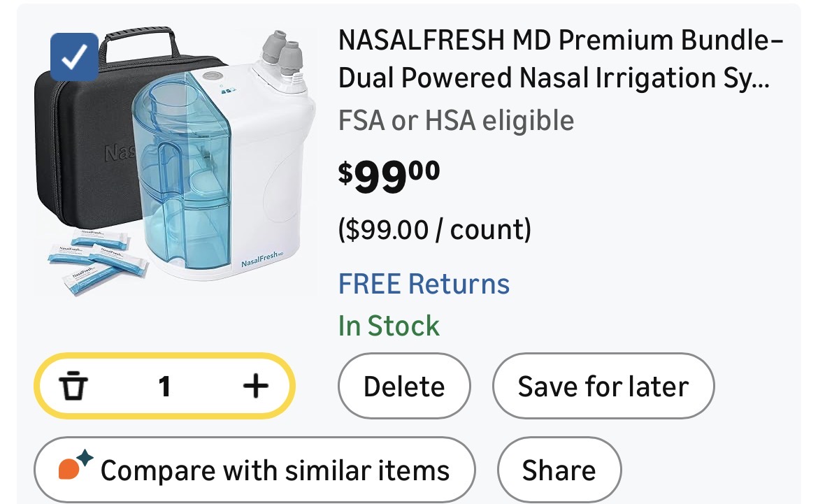Click the NasalFresh MD logo on device
818x504 pixels.
point(261,262)
